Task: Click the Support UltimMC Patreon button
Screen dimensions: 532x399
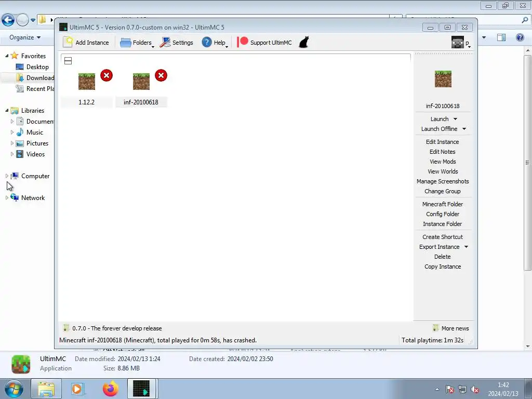Action: pyautogui.click(x=264, y=43)
